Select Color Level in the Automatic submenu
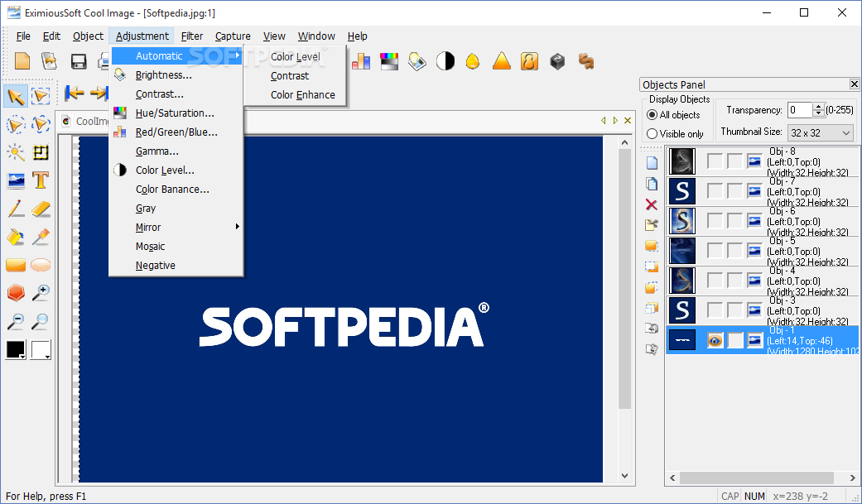This screenshot has height=504, width=862. 296,56
